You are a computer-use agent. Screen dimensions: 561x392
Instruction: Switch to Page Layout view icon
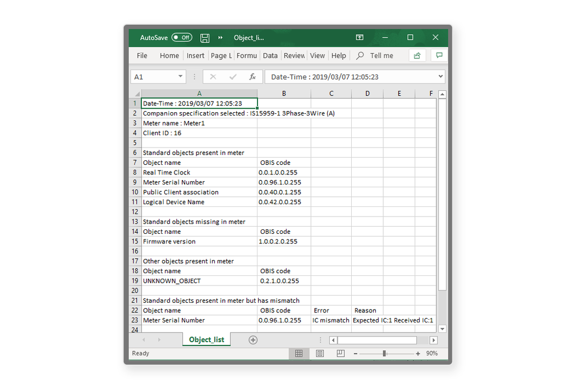pyautogui.click(x=320, y=354)
